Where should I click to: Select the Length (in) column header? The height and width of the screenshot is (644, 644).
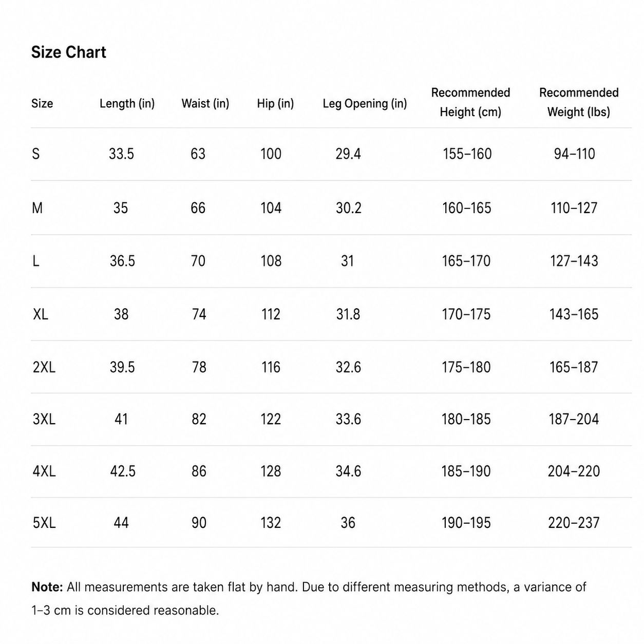click(127, 103)
